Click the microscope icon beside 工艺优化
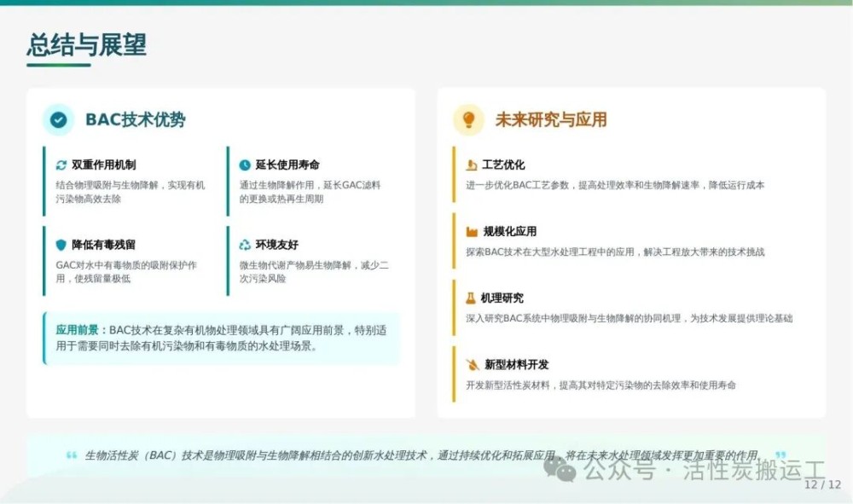This screenshot has width=853, height=504. [x=472, y=165]
